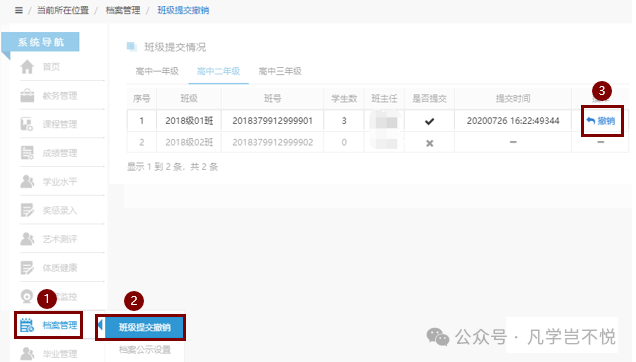Open 课程管理 in the sidebar

60,124
